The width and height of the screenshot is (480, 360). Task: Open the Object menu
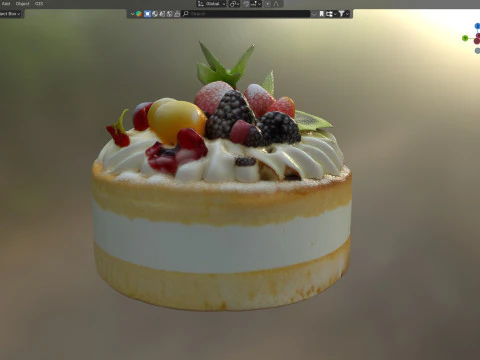(22, 4)
